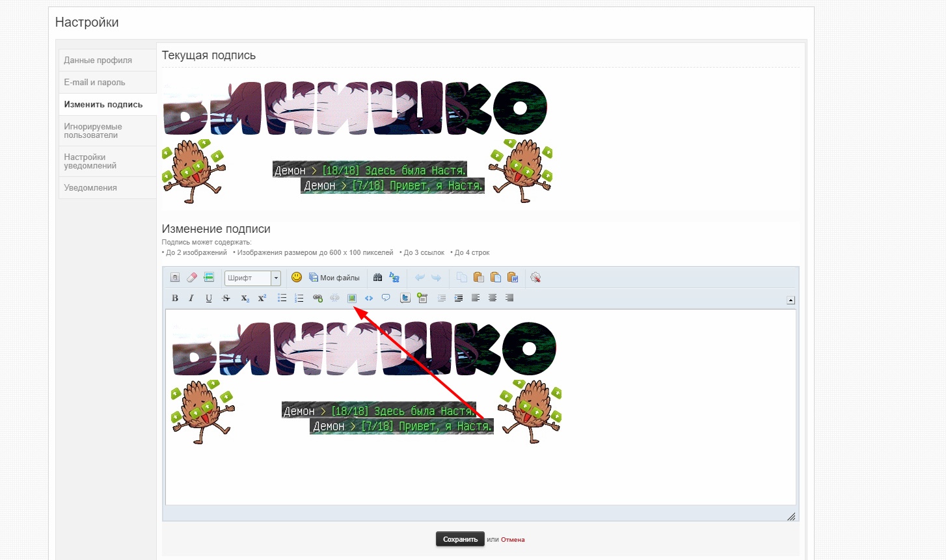This screenshot has width=946, height=560.
Task: Click the insert spoiler icon with green plus
Action: [x=422, y=298]
